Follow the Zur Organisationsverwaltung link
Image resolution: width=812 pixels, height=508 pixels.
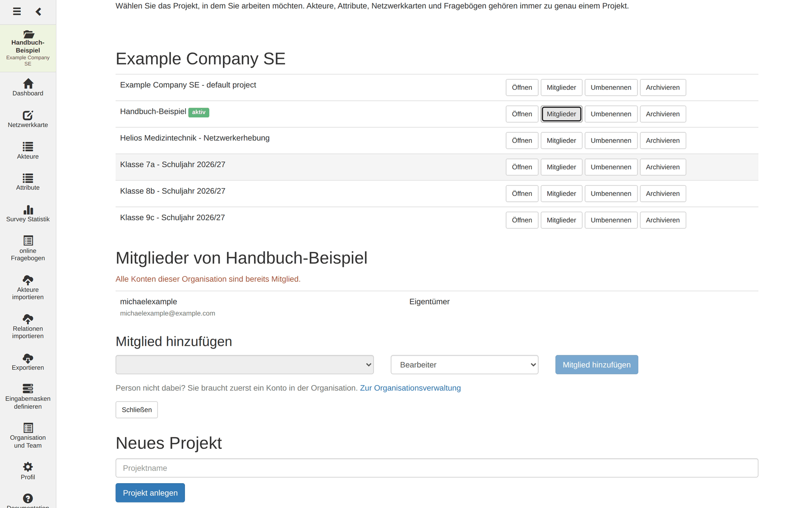click(x=410, y=388)
